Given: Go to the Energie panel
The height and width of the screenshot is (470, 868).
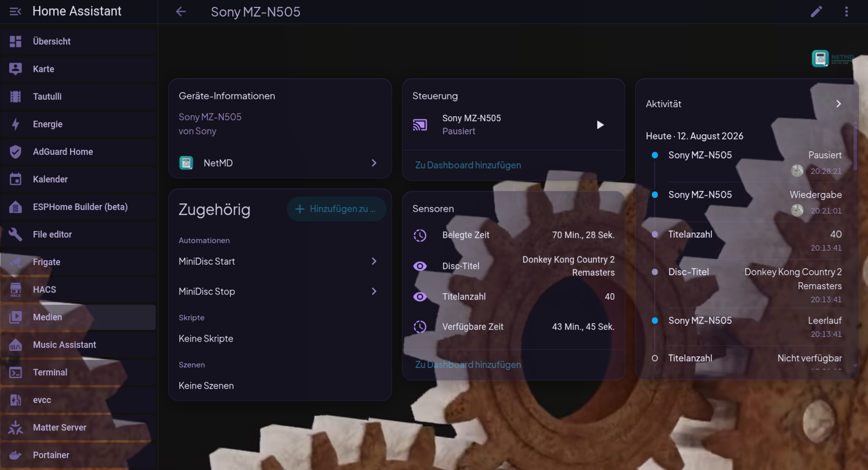Looking at the screenshot, I should pos(79,124).
